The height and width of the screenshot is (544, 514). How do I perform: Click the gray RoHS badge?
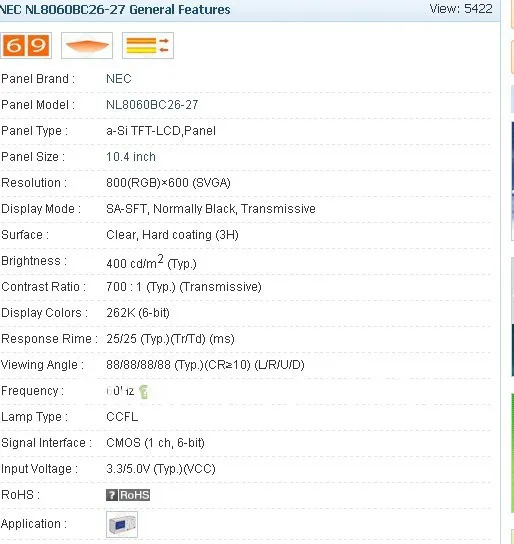coord(135,495)
